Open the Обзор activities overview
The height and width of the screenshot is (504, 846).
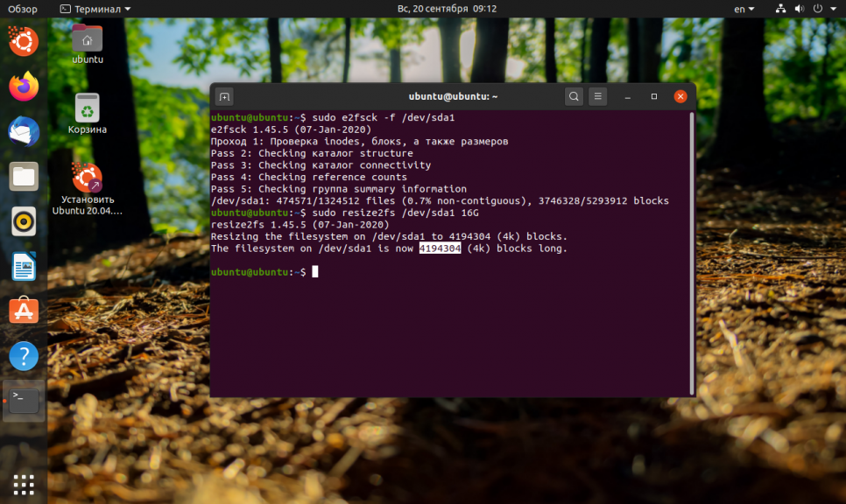click(23, 9)
